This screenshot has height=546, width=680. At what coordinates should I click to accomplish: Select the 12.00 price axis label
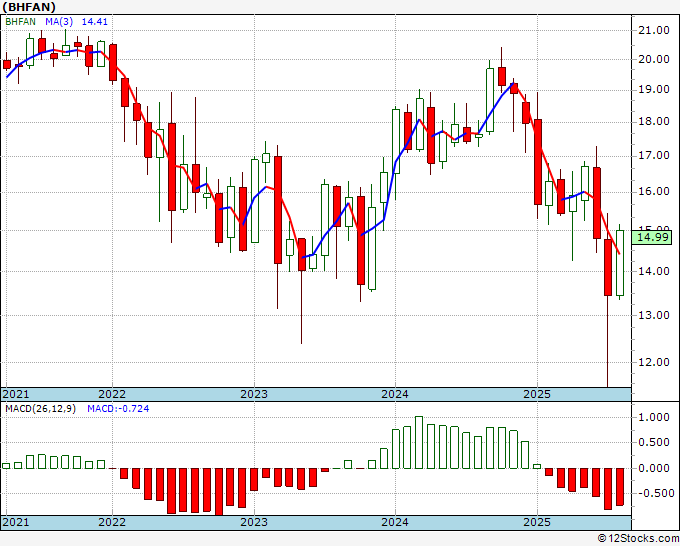(654, 362)
